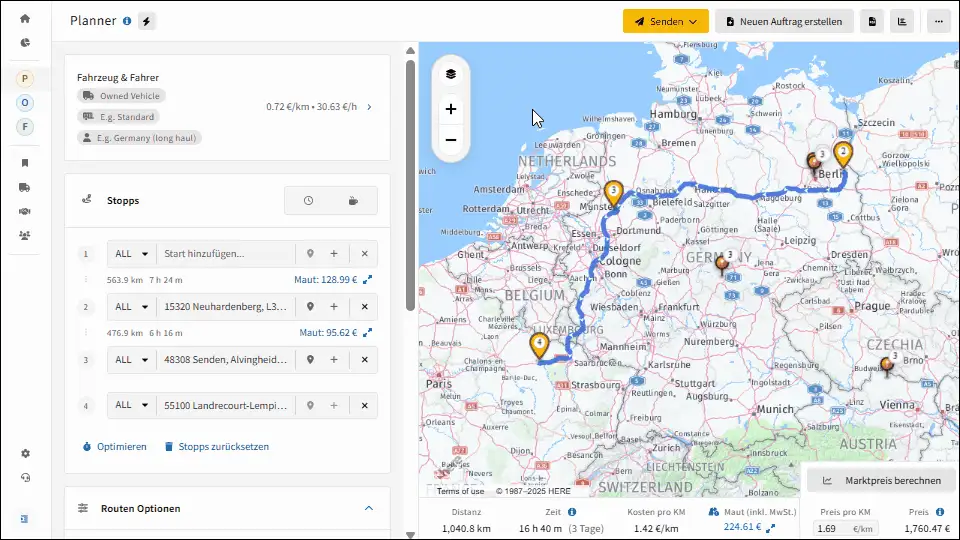The image size is (960, 540).
Task: Open Fahrzeug & Fahrer details chevron
Action: click(369, 107)
